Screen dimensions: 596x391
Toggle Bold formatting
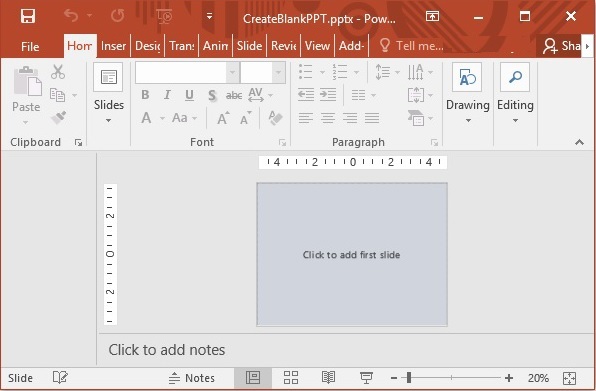tap(145, 95)
